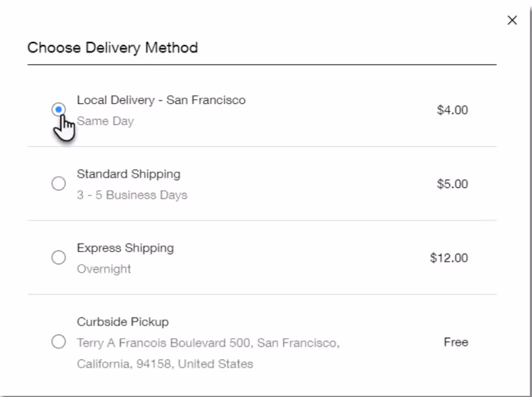Click the Curbside Pickup label text
Image resolution: width=532 pixels, height=397 pixels.
pos(123,322)
